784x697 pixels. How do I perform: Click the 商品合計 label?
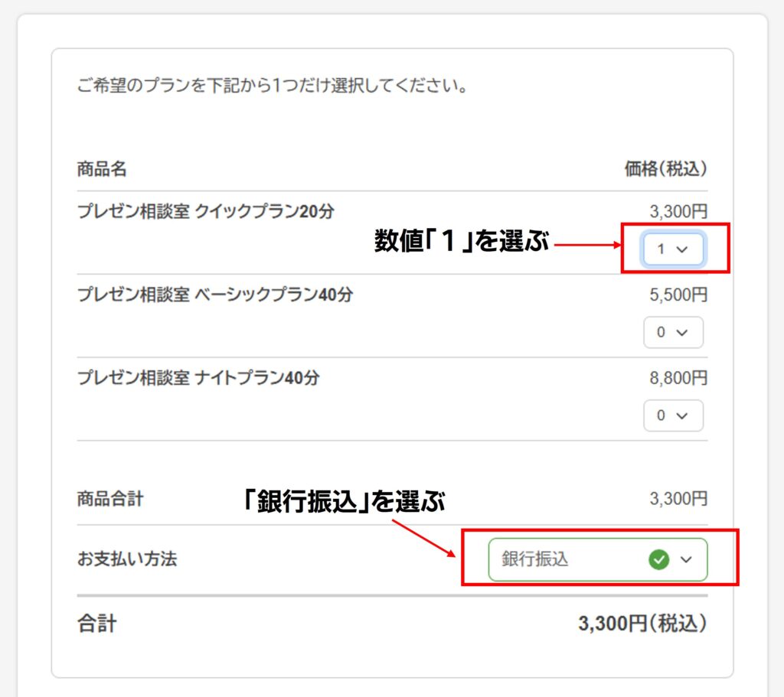point(110,500)
